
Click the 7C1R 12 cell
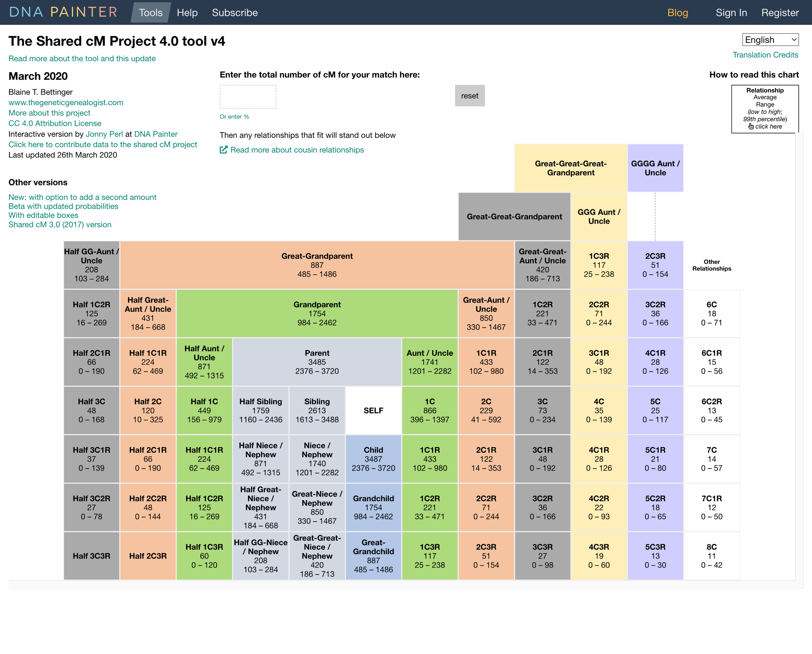711,508
